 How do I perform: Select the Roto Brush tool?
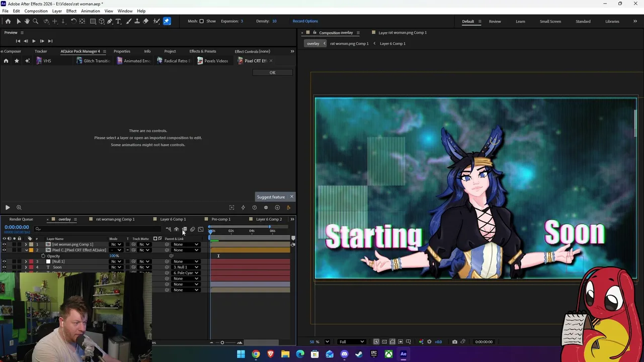(156, 21)
